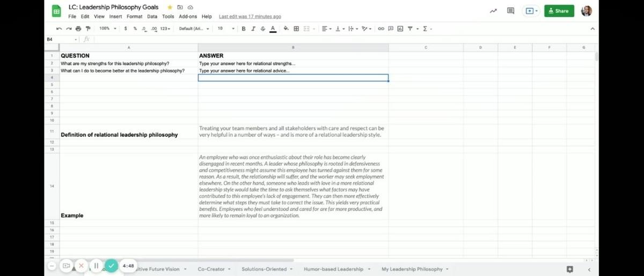
Task: Open the Default font family dropdown
Action: point(194,28)
